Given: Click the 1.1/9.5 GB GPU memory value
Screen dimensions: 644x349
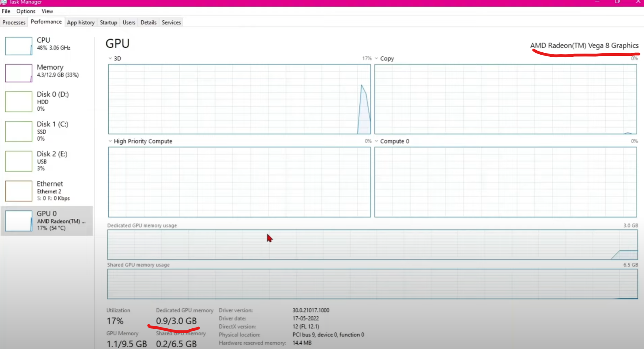Looking at the screenshot, I should [x=127, y=344].
